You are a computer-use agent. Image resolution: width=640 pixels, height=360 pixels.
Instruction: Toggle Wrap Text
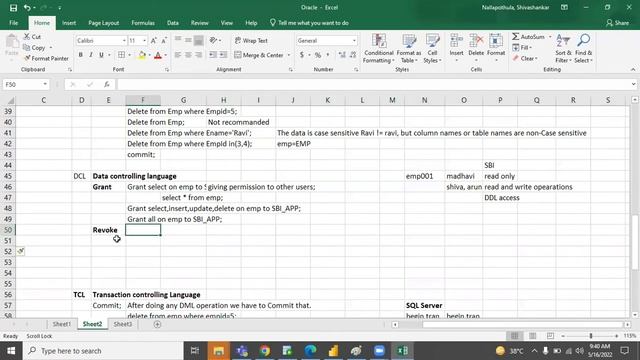(251, 40)
